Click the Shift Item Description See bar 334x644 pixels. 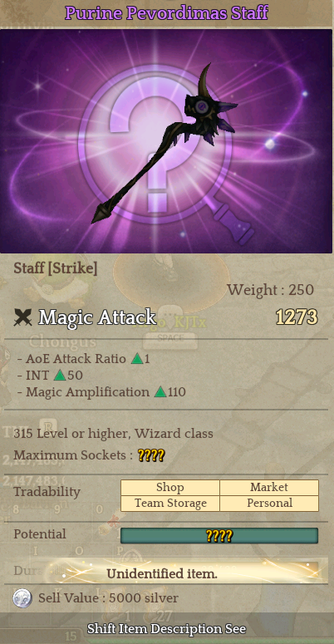[x=166, y=628]
